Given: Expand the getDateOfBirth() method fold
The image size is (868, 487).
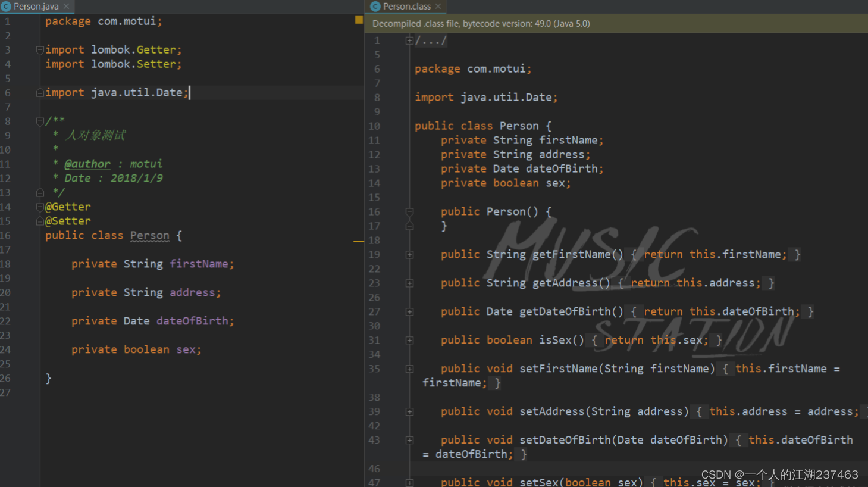Looking at the screenshot, I should pos(409,312).
